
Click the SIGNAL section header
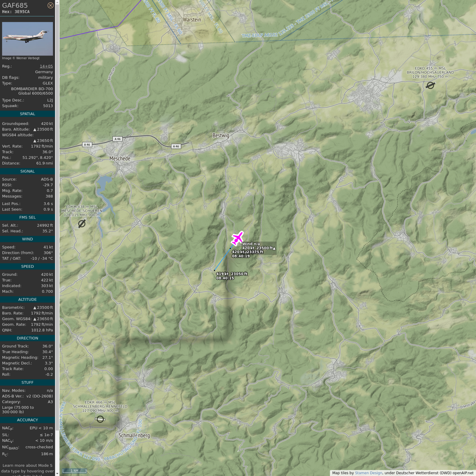[27, 171]
